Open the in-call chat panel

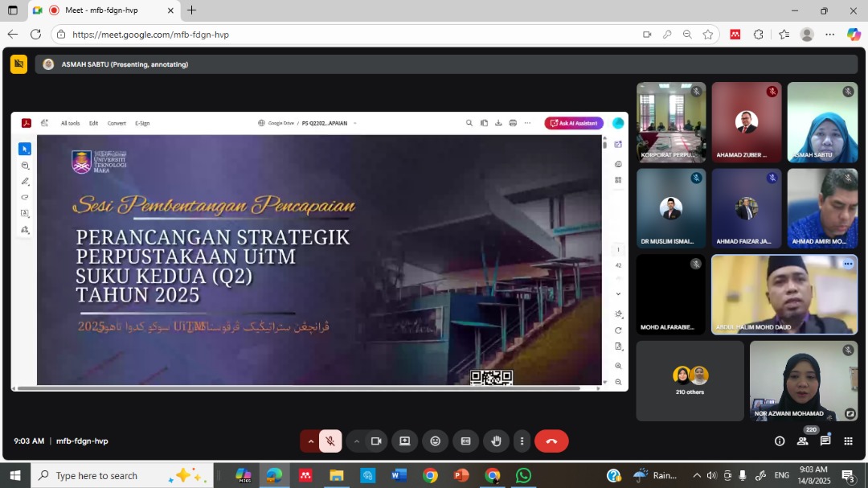825,441
